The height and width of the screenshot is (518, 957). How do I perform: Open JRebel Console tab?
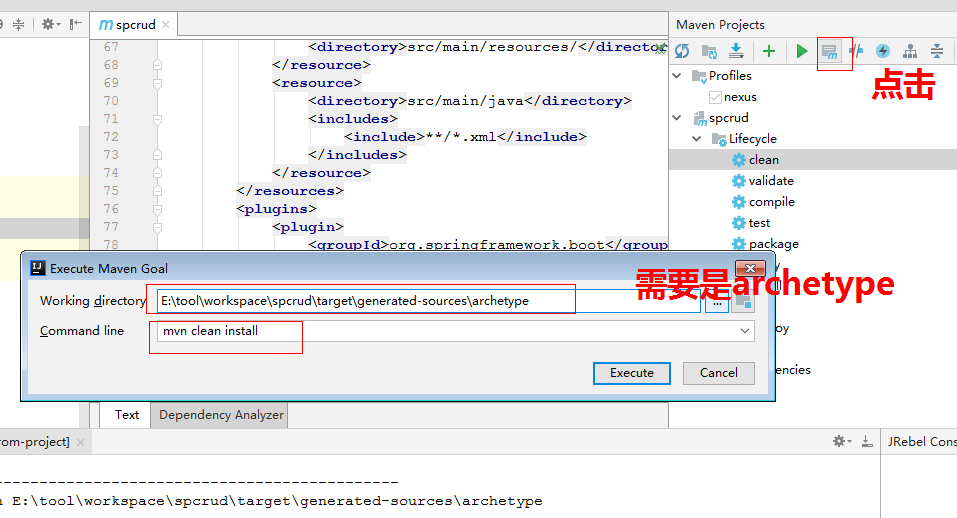[921, 442]
